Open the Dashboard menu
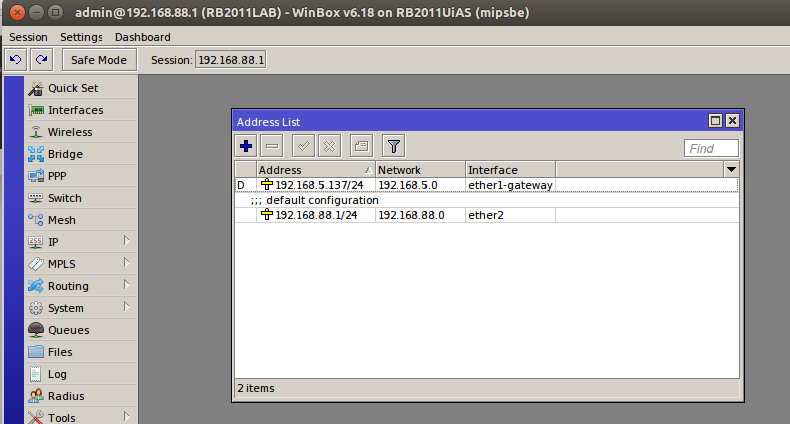The height and width of the screenshot is (424, 790). tap(143, 37)
